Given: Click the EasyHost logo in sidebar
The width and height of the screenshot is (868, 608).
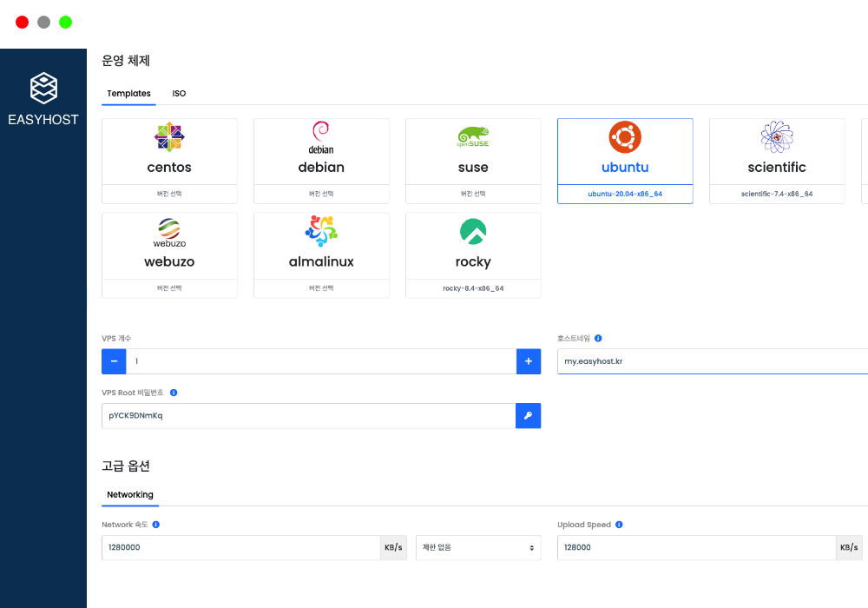Looking at the screenshot, I should point(43,88).
